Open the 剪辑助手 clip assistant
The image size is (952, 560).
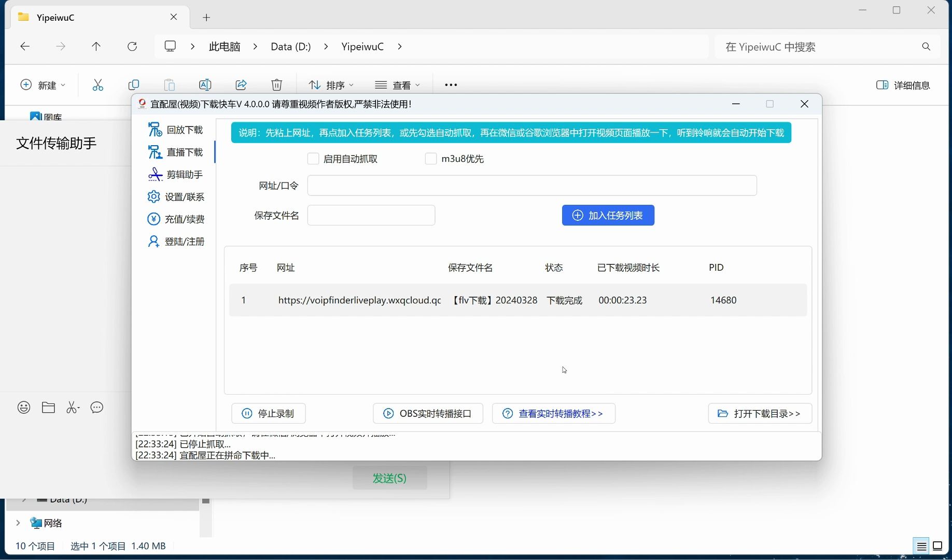(176, 174)
